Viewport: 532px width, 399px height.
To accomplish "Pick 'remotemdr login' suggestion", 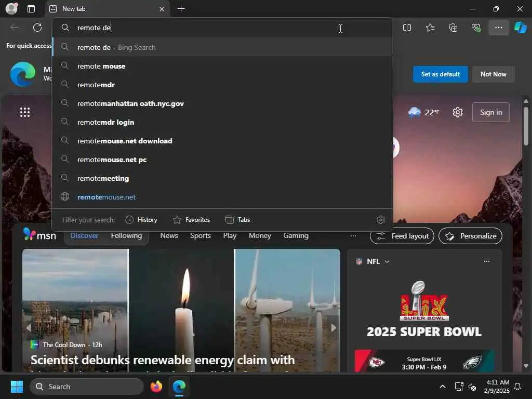I will pyautogui.click(x=222, y=122).
